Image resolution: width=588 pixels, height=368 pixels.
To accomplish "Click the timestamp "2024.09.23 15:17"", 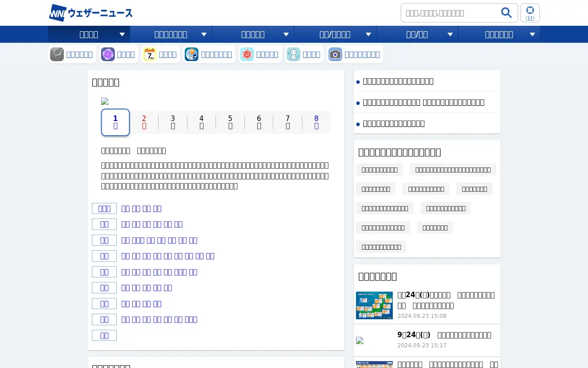I will (422, 345).
